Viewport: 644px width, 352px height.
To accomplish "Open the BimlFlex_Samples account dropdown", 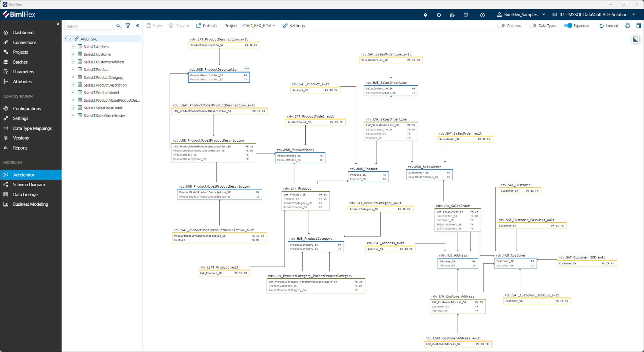I will 544,14.
